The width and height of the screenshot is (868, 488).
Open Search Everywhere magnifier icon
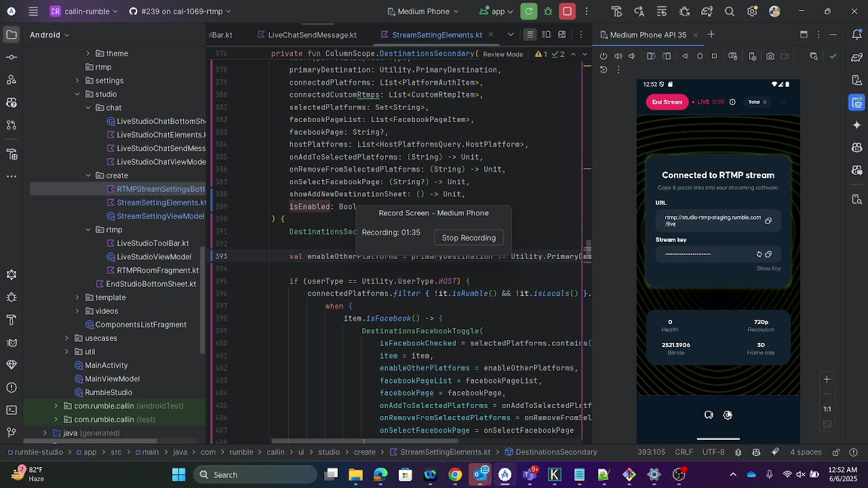point(730,12)
